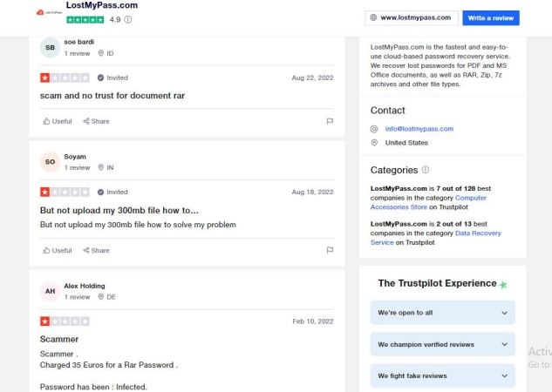Flag Soyam's review with the flag icon
The image size is (552, 392).
tap(330, 250)
